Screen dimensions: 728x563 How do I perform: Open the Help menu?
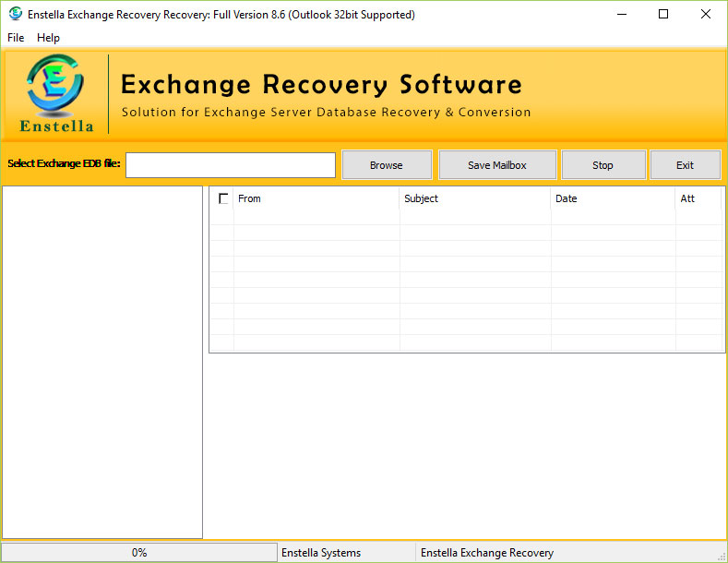click(48, 38)
